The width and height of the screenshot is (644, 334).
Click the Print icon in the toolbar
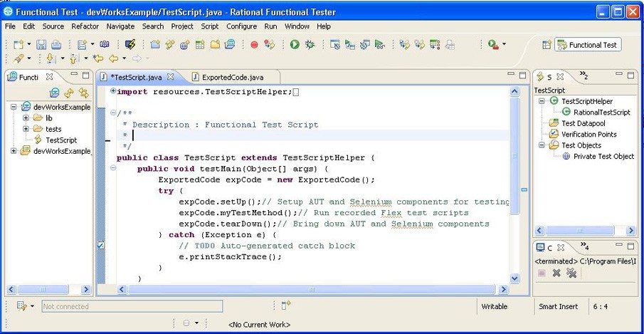56,44
